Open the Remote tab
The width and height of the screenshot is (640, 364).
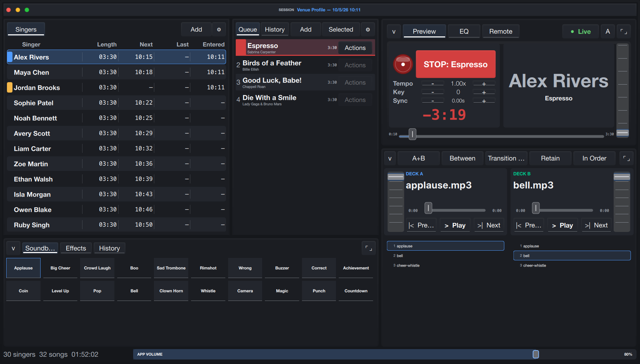(501, 32)
